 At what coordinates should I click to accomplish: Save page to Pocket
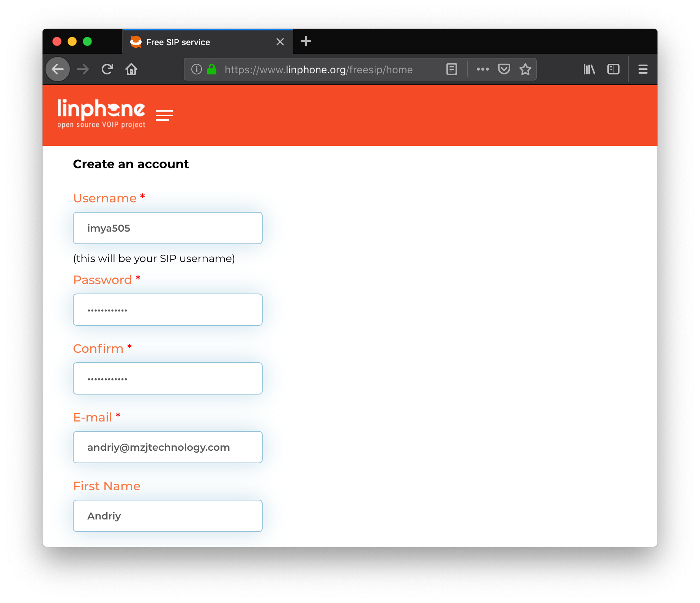tap(504, 69)
